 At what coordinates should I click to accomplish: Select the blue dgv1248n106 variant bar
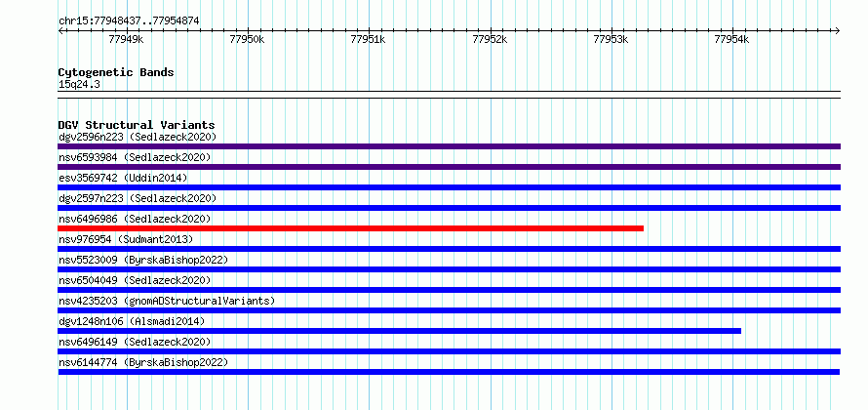399,331
